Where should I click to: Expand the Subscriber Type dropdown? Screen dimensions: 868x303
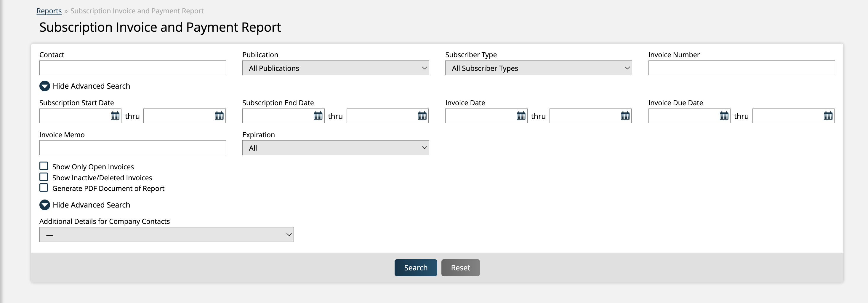[x=538, y=68]
